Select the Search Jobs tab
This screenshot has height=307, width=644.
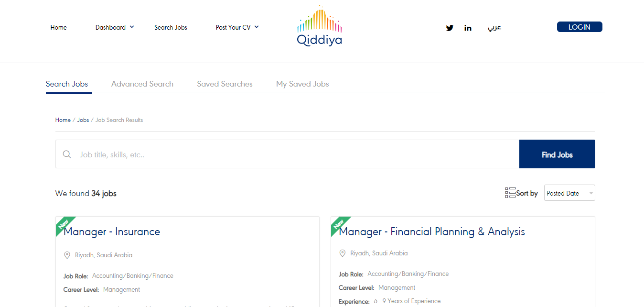[x=67, y=84]
